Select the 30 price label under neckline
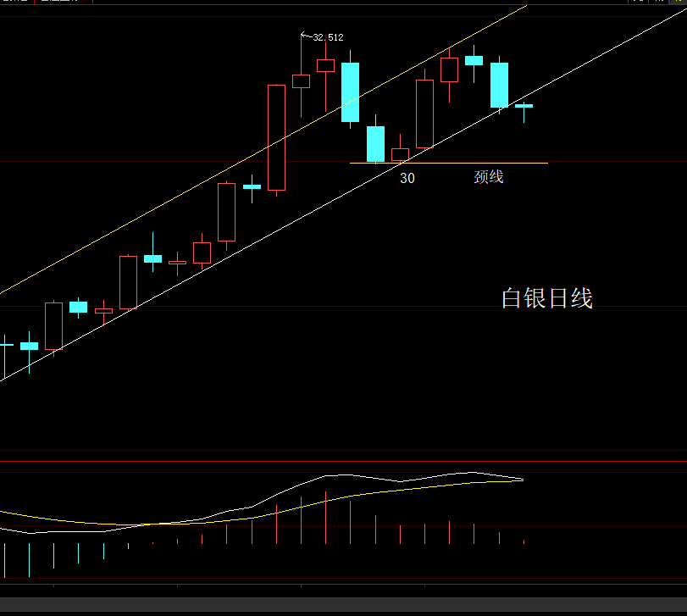 (407, 178)
